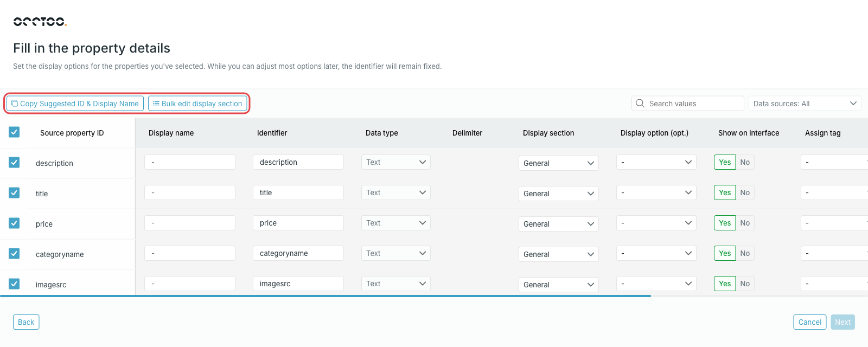
Task: Open data type dropdown for price
Action: [396, 223]
